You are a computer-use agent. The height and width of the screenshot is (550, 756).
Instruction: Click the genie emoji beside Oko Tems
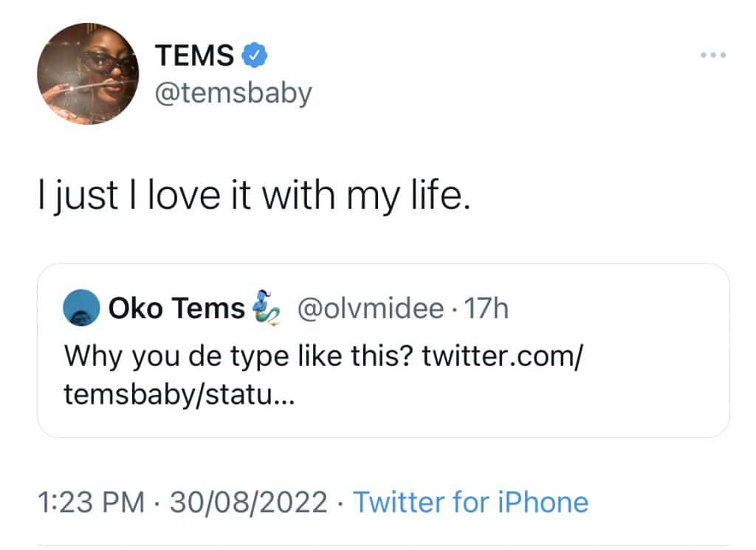pos(265,307)
